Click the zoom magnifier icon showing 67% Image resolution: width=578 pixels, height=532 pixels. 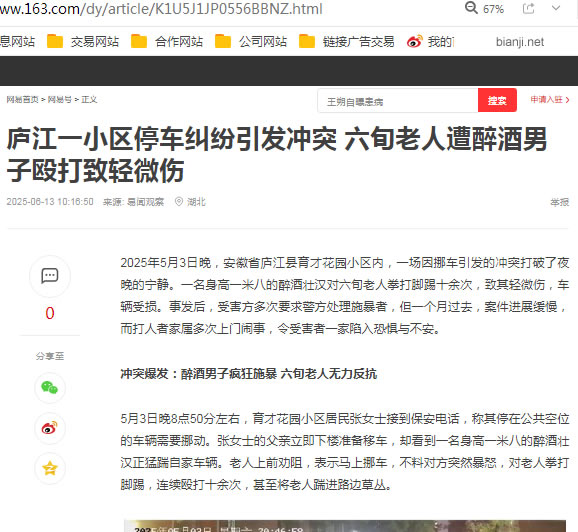(471, 7)
